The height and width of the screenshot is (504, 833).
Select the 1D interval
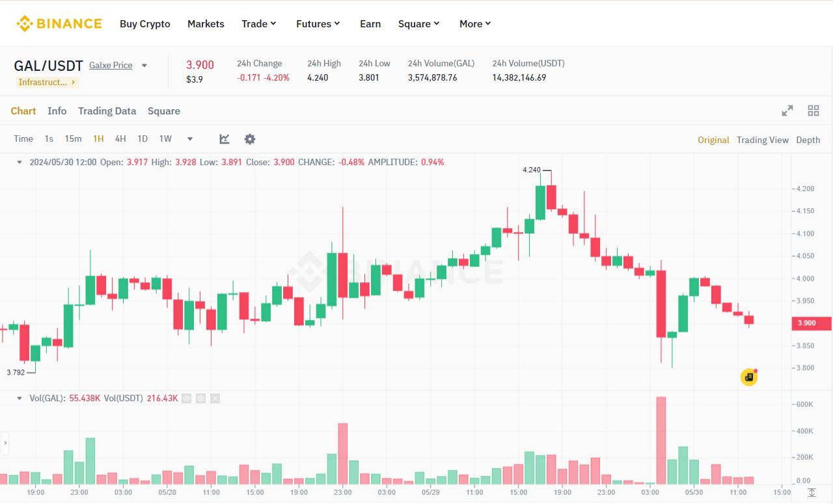pos(143,139)
